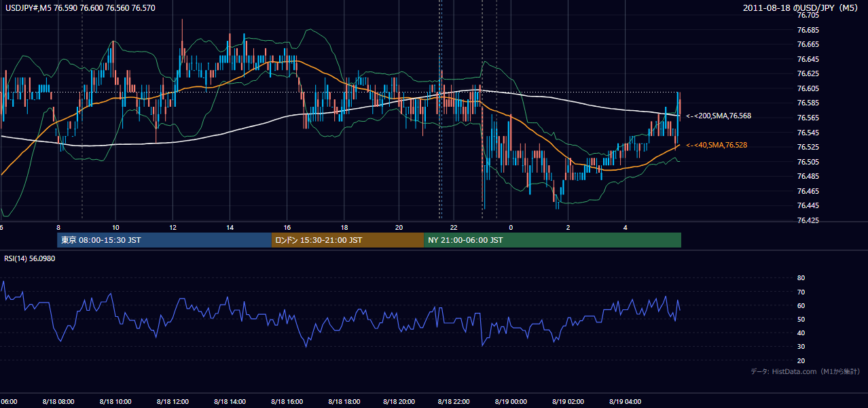Click hour label 22 above the session bars
This screenshot has width=868, height=408.
[x=454, y=228]
